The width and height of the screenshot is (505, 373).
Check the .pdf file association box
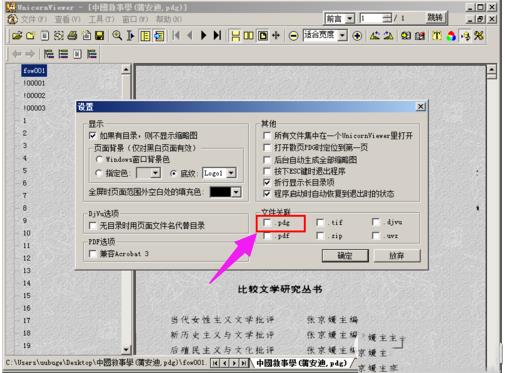tap(267, 236)
